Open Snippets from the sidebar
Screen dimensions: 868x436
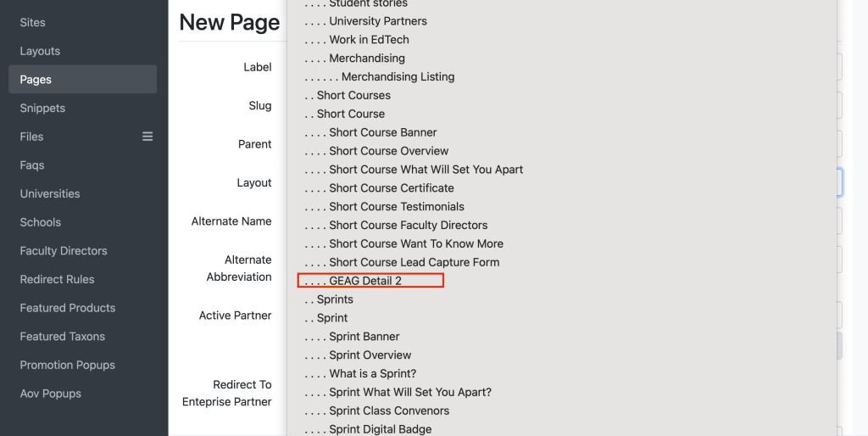[42, 109]
